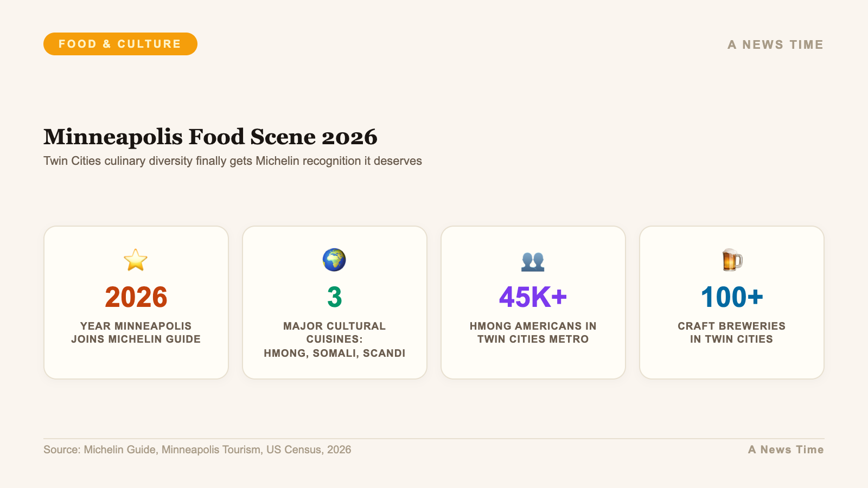Screen dimensions: 868x488
Task: Select the FOOD & CULTURE category badge
Action: pyautogui.click(x=120, y=44)
